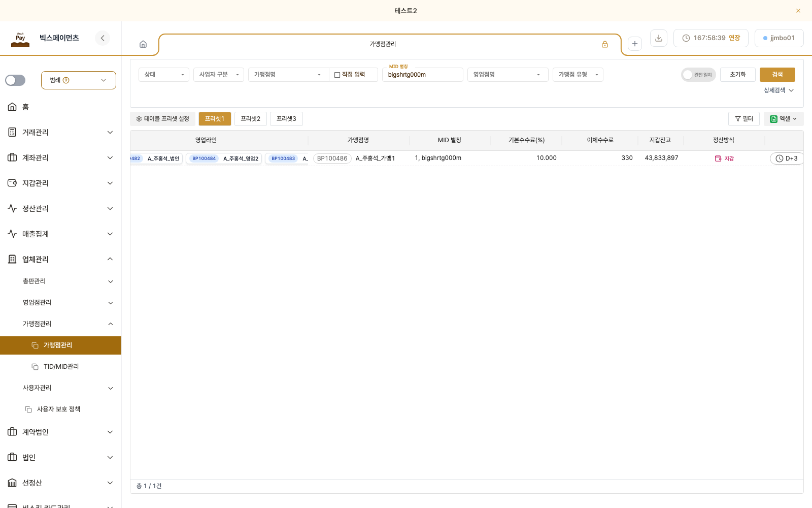Open TID/MID관리 menu item

[61, 367]
